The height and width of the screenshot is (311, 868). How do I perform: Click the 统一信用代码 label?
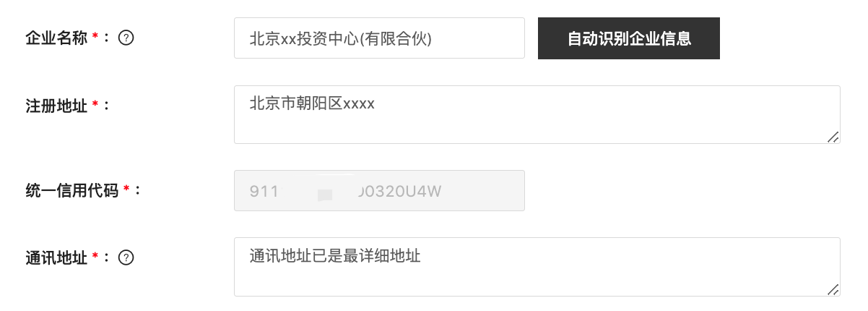tap(72, 190)
